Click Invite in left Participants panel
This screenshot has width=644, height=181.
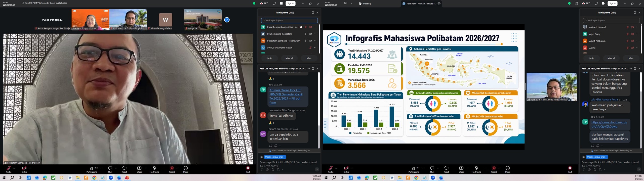coord(269,58)
